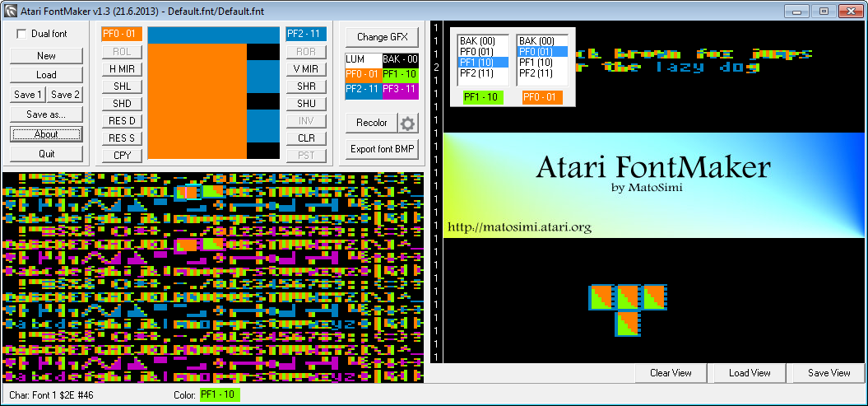868x406 pixels.
Task: Select the PF3 - 11 magenta palette cell
Action: click(x=400, y=91)
